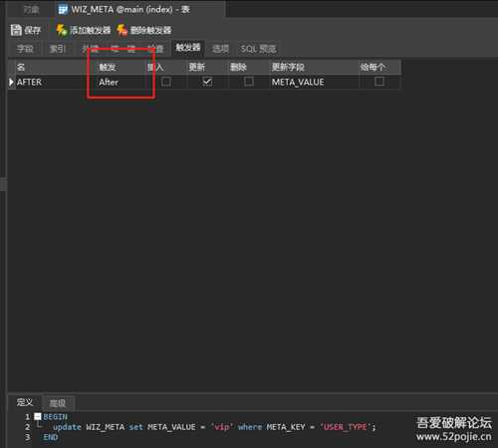Uncheck the Update (更新) checkbox

[x=207, y=82]
